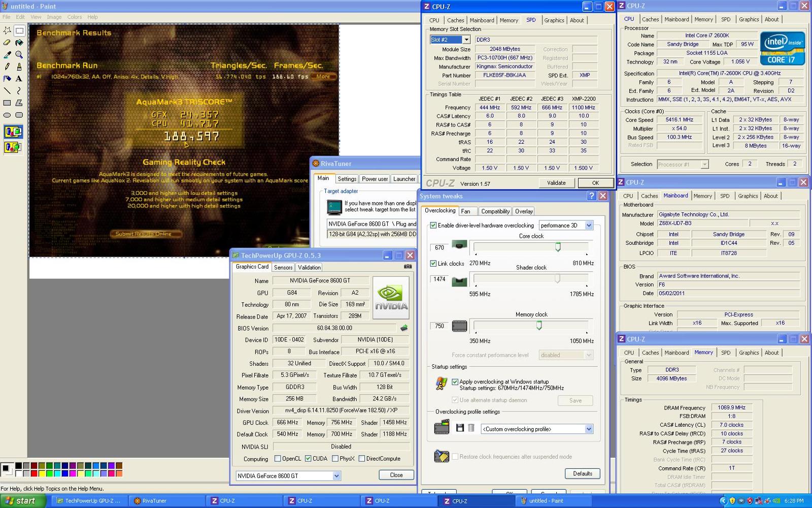Choose the opaque selection option in Paint toolbox
812x508 pixels.
click(x=13, y=132)
